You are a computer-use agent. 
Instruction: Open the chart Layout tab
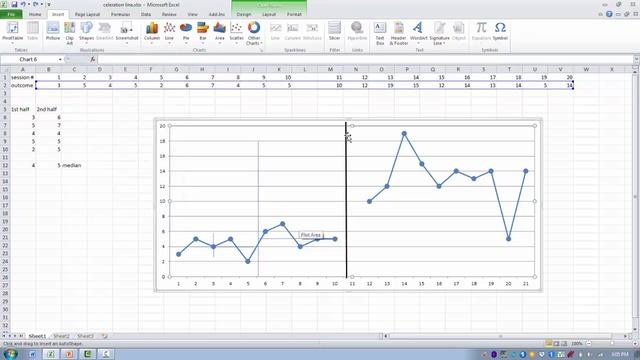point(269,14)
